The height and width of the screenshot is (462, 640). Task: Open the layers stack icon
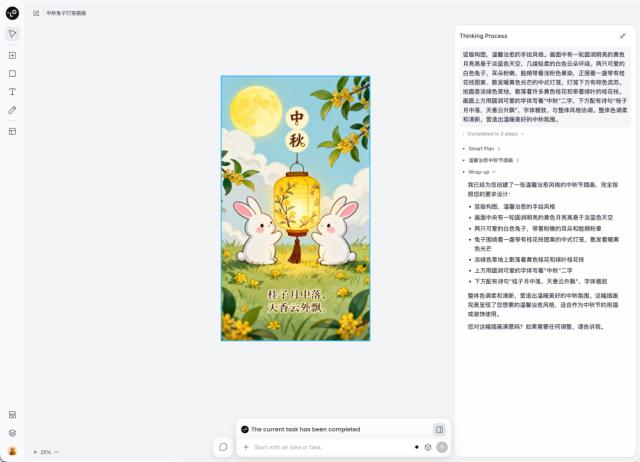click(x=12, y=433)
